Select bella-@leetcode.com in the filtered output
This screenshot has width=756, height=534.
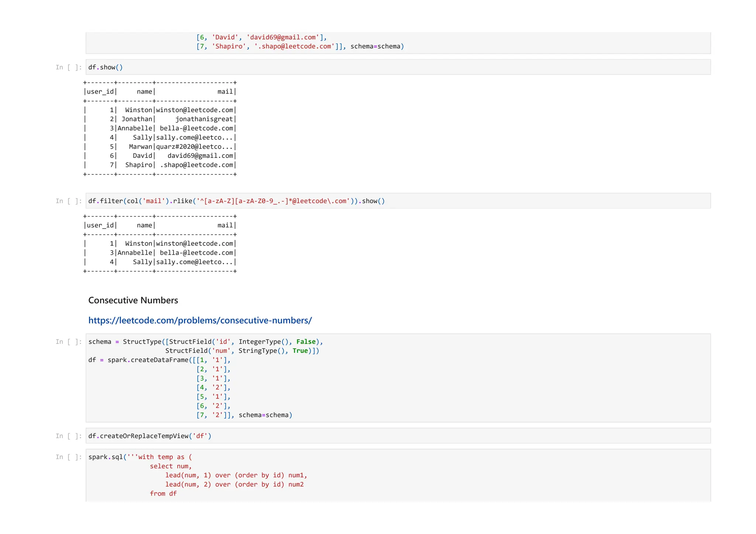[x=197, y=253]
